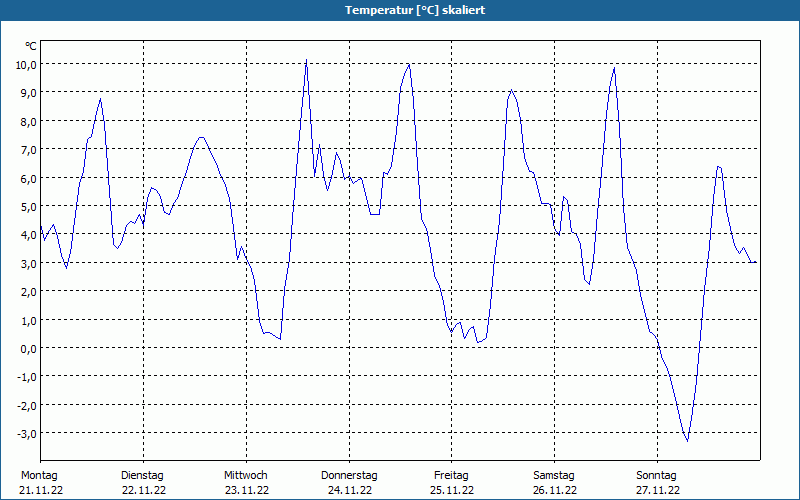This screenshot has width=800, height=500.
Task: Click the Wednesday temperature peak above 10 degrees
Action: pyautogui.click(x=306, y=60)
